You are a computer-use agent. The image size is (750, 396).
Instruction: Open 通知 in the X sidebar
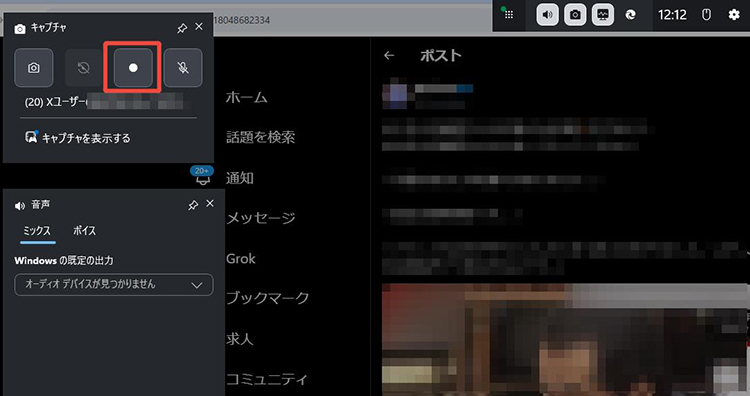(240, 178)
